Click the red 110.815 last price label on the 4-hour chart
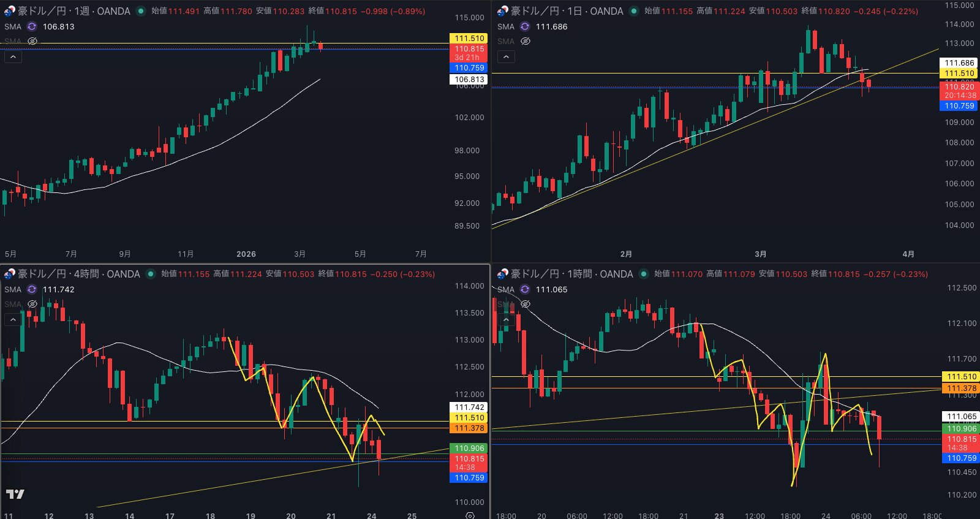Screen dimensions: 980x519 469,463
